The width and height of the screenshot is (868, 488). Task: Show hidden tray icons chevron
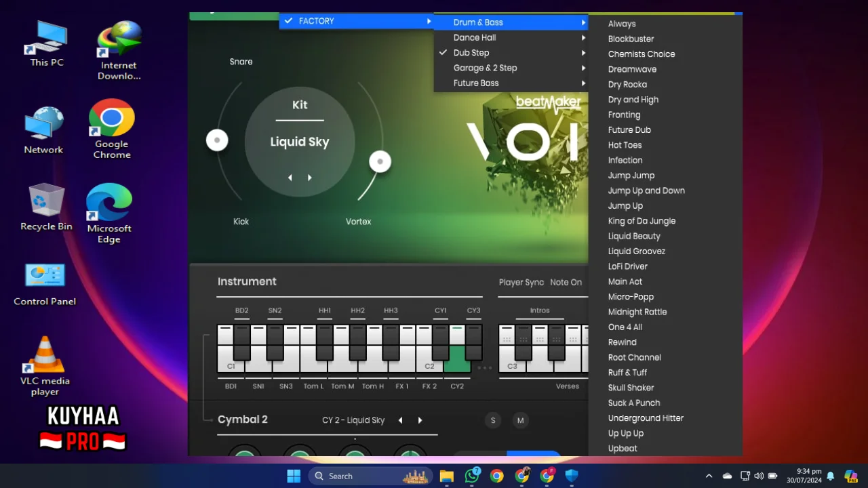(709, 476)
